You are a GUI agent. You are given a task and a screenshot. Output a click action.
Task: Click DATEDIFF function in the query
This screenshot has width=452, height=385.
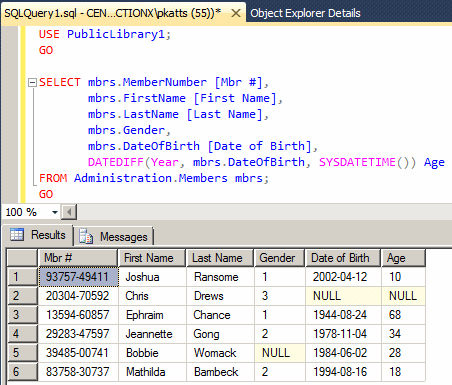tap(116, 162)
